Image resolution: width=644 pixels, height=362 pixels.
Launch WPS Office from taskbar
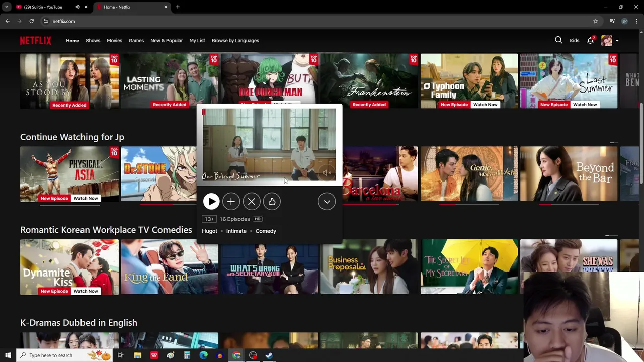click(154, 355)
